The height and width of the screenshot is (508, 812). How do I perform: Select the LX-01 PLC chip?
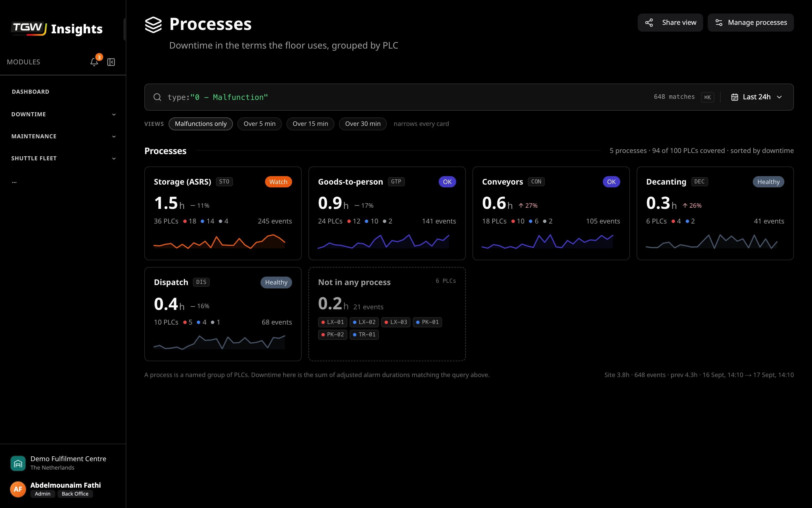[332, 322]
